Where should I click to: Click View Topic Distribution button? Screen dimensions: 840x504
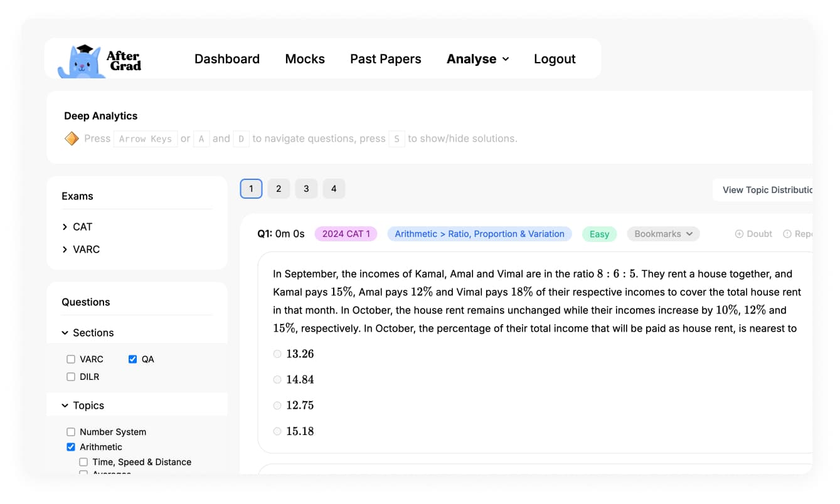(x=765, y=190)
